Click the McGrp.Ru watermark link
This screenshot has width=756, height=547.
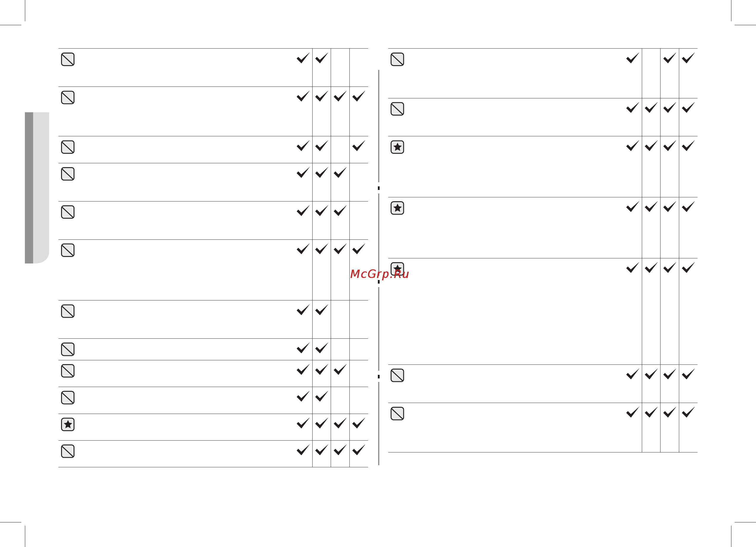coord(379,274)
